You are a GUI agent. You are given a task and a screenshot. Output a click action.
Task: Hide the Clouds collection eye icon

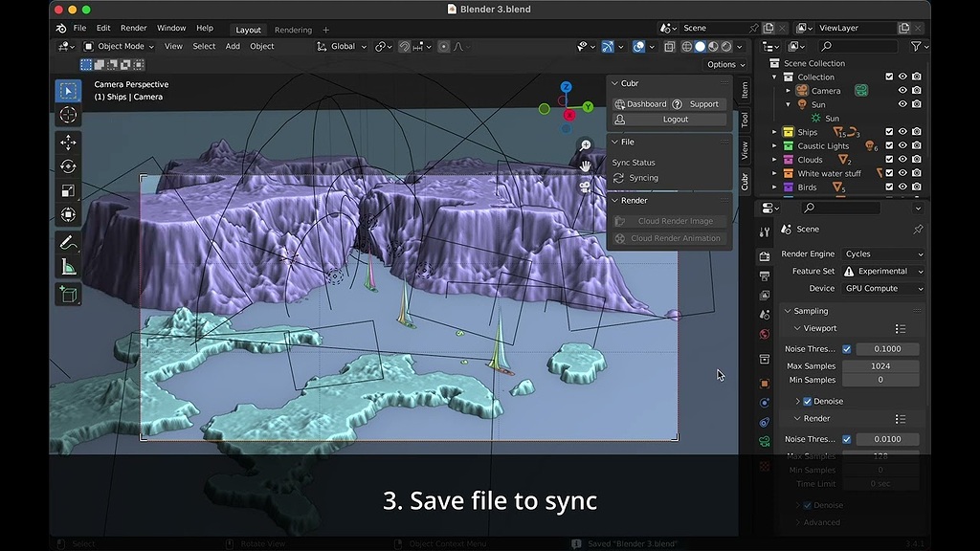coord(902,160)
